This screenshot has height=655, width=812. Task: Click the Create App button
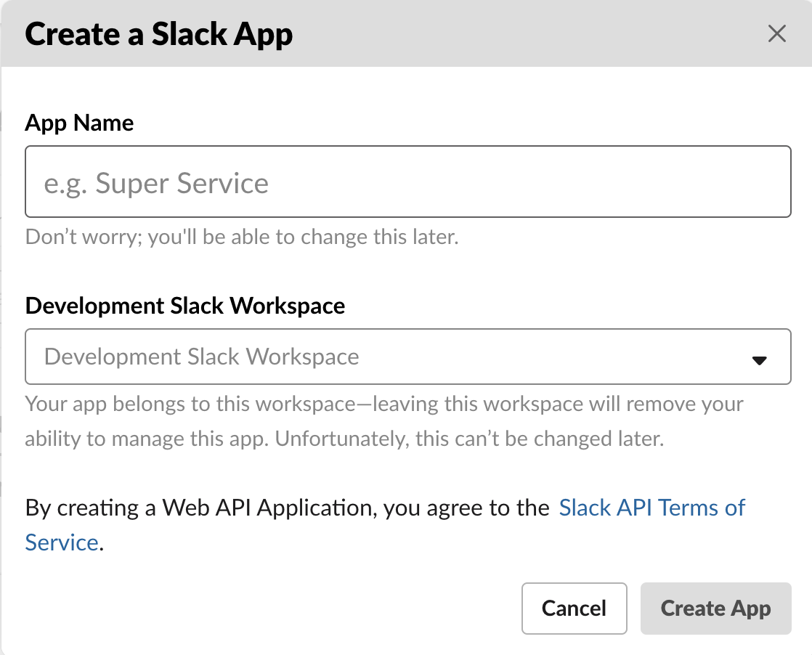tap(715, 609)
